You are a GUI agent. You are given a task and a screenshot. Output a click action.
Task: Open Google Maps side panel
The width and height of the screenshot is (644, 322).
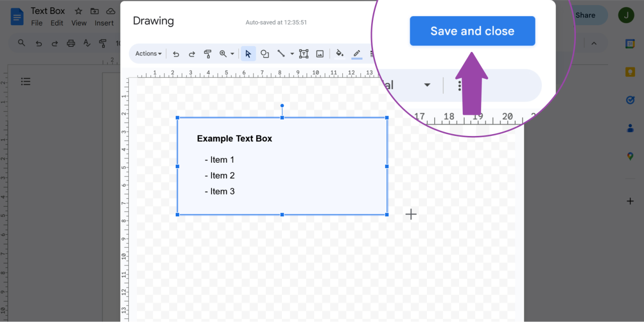630,156
